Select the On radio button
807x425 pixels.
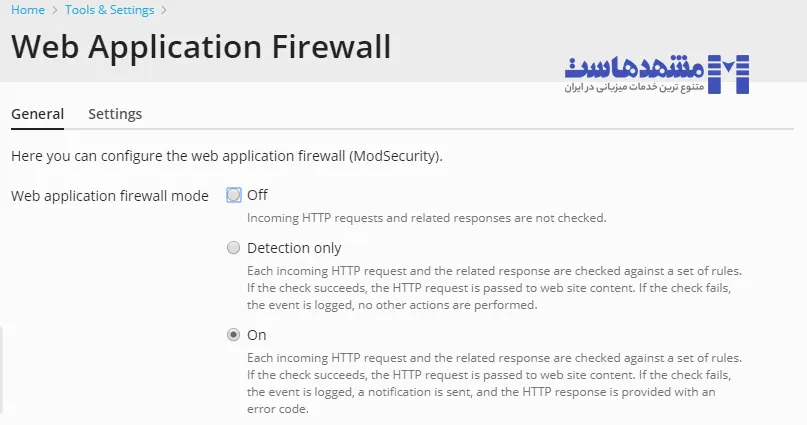[234, 335]
